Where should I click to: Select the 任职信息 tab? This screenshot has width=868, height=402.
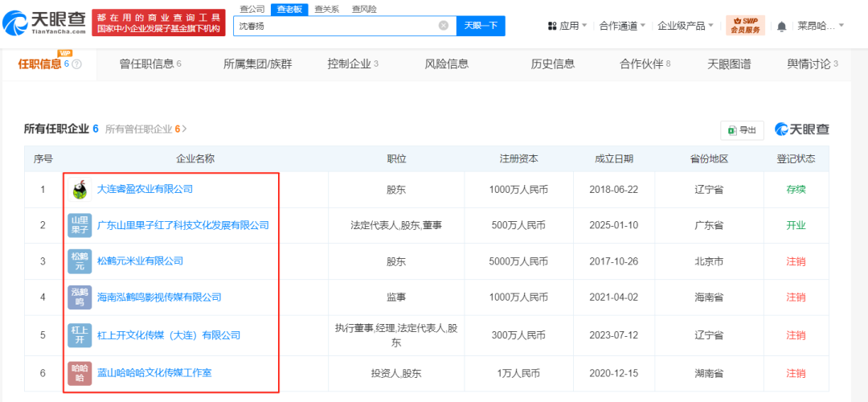click(50, 64)
